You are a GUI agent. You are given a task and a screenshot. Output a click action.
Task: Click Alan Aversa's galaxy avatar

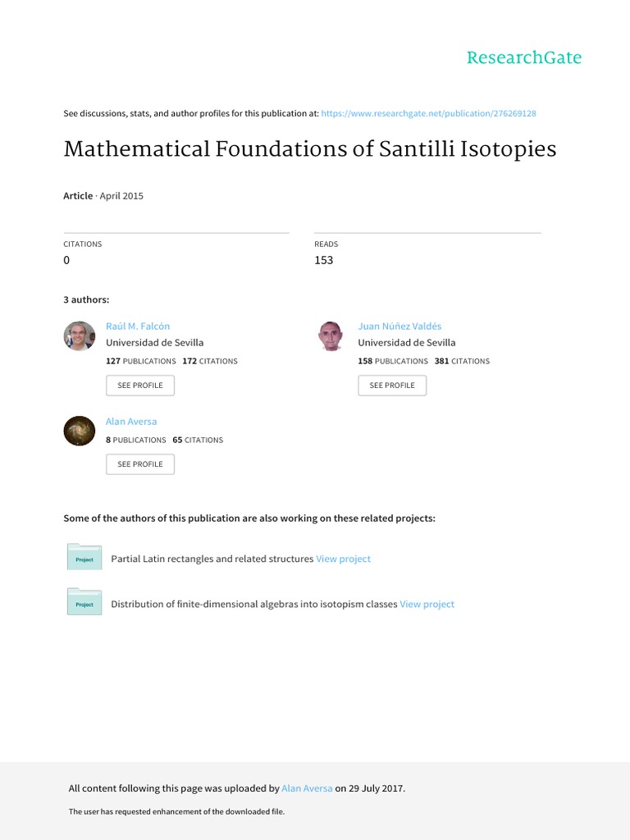click(x=80, y=431)
